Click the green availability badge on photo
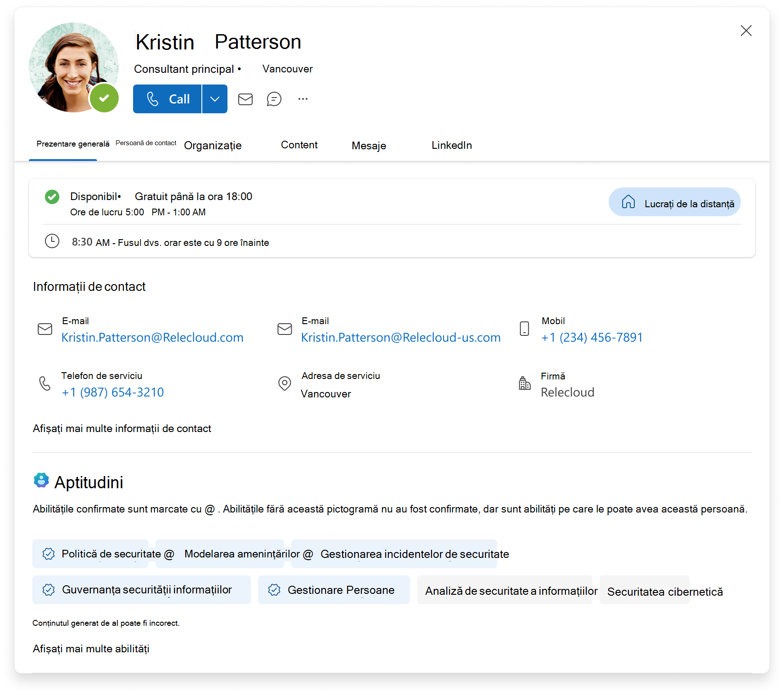 coord(104,98)
